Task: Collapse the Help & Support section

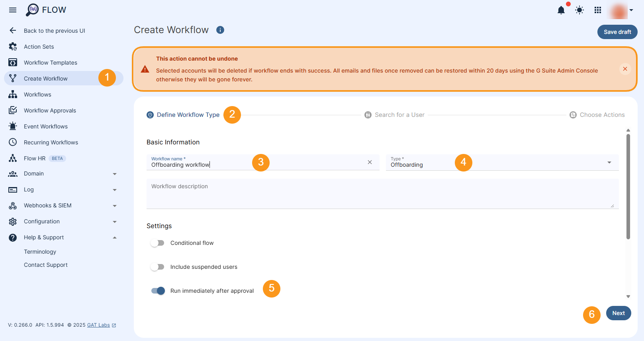Action: point(115,238)
